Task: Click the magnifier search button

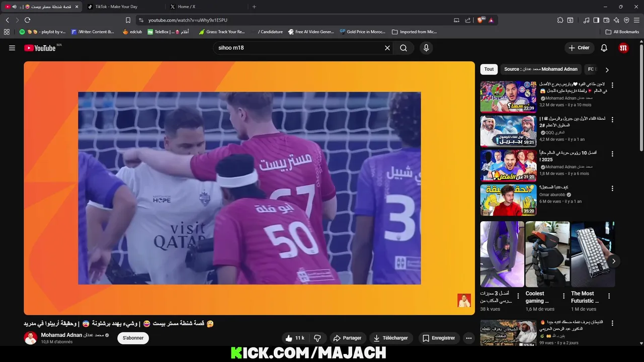Action: pos(404,48)
